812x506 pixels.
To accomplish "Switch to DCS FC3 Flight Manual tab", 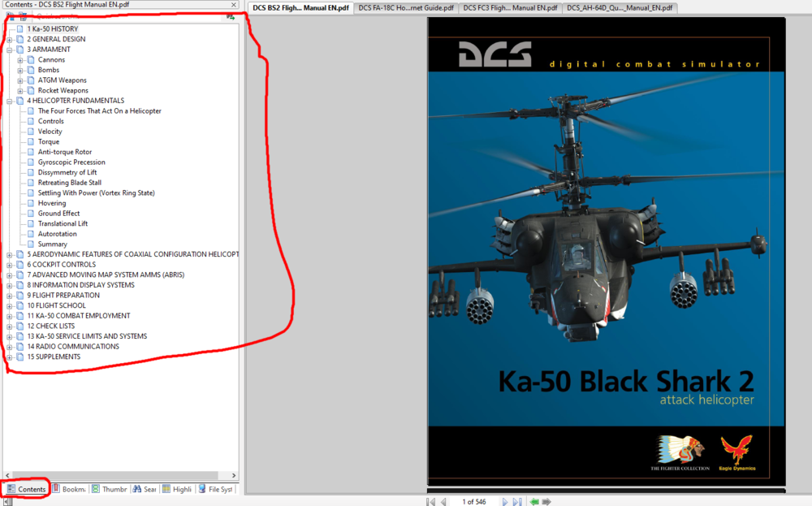I will [510, 8].
